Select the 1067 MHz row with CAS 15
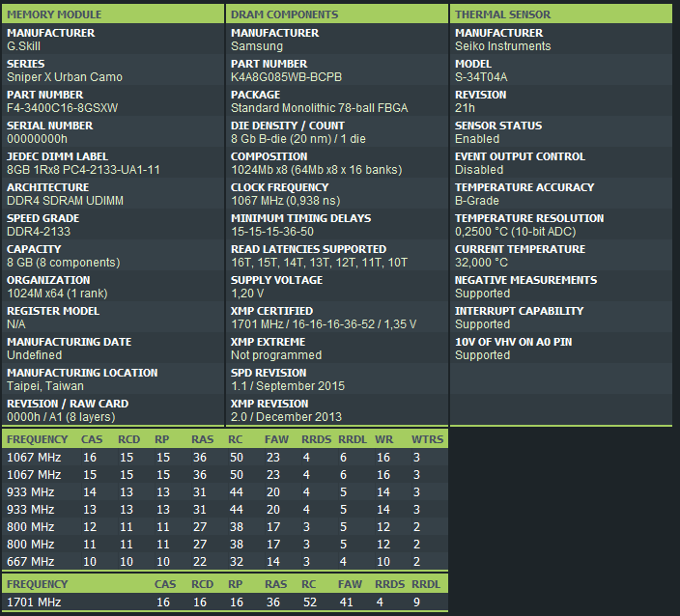Screen dimensions: 680x616 225,474
